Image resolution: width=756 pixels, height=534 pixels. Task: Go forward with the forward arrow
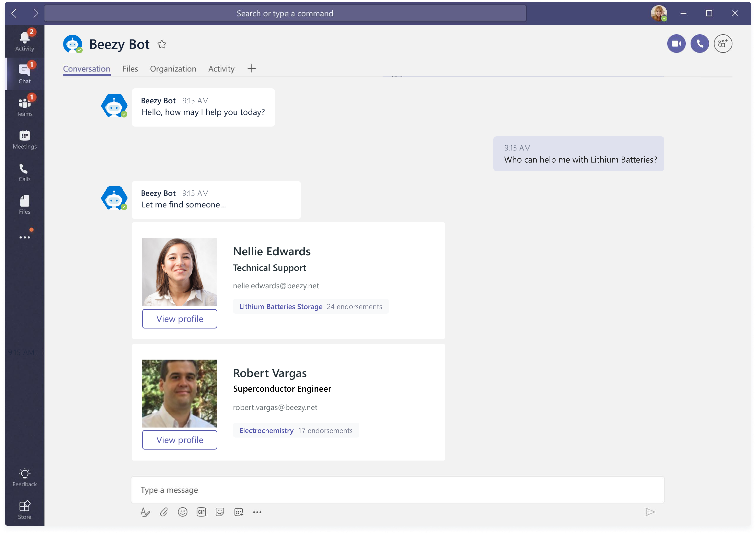click(x=36, y=13)
